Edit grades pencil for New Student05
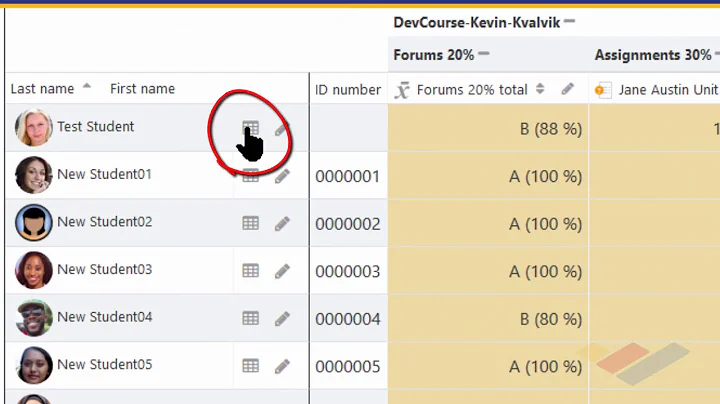The height and width of the screenshot is (404, 720). (x=282, y=366)
